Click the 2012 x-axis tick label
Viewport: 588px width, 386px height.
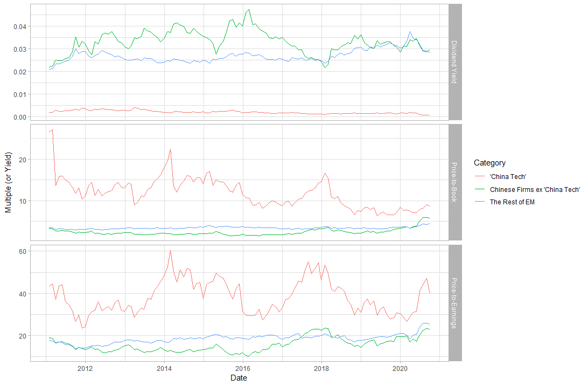pos(85,368)
